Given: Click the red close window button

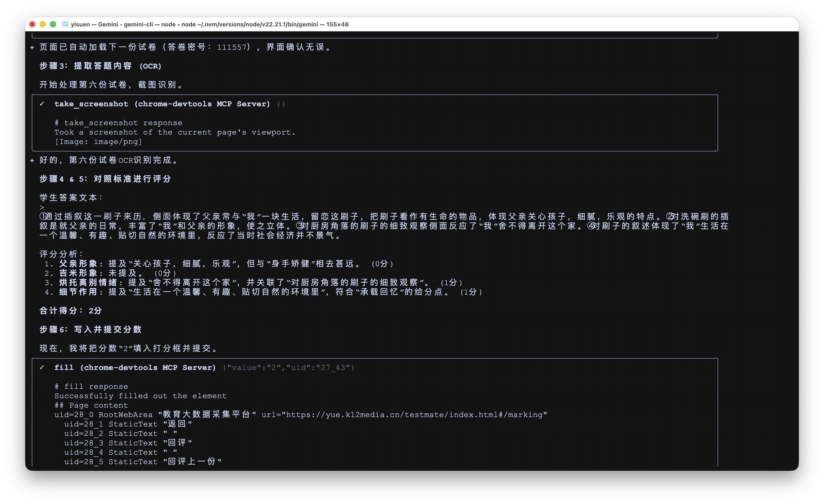Looking at the screenshot, I should [x=33, y=24].
